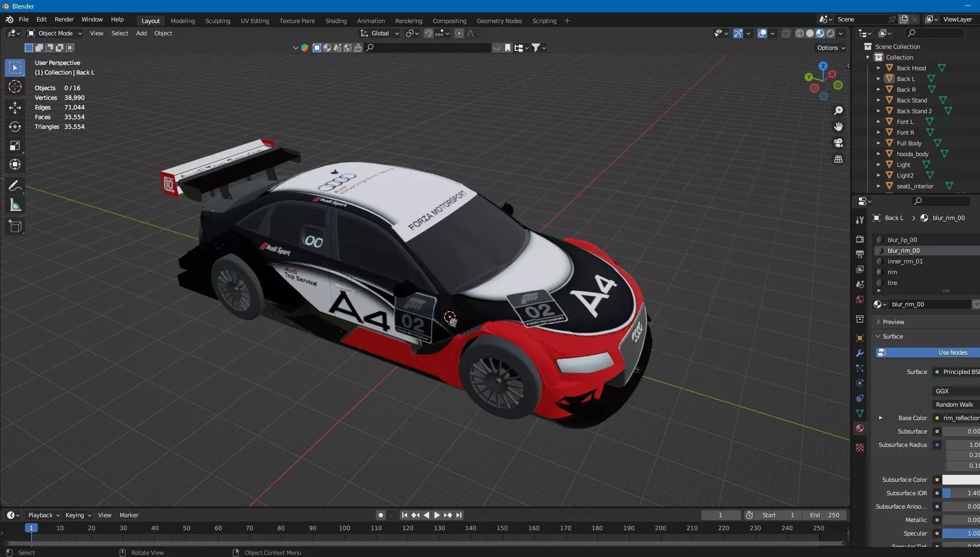980x557 pixels.
Task: Open the Render menu
Action: 64,19
